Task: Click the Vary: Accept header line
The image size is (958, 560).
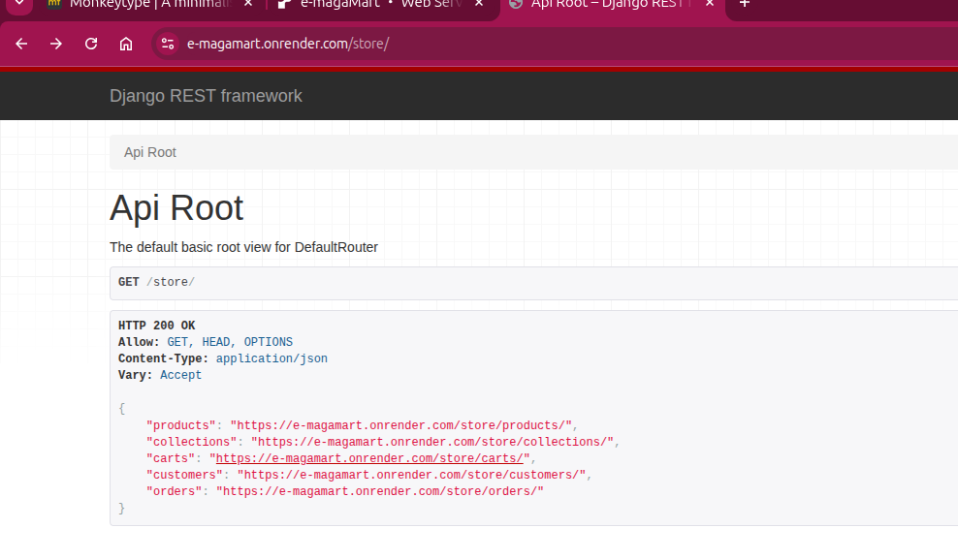Action: [159, 375]
